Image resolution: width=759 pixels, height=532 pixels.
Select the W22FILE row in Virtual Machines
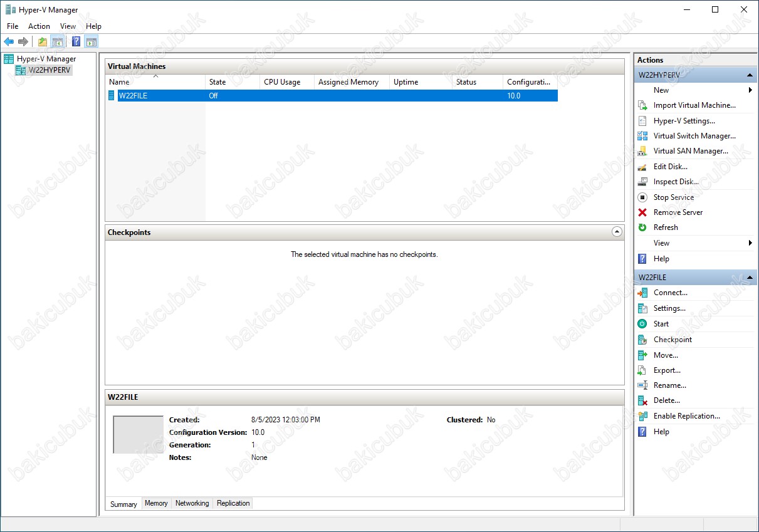(332, 96)
